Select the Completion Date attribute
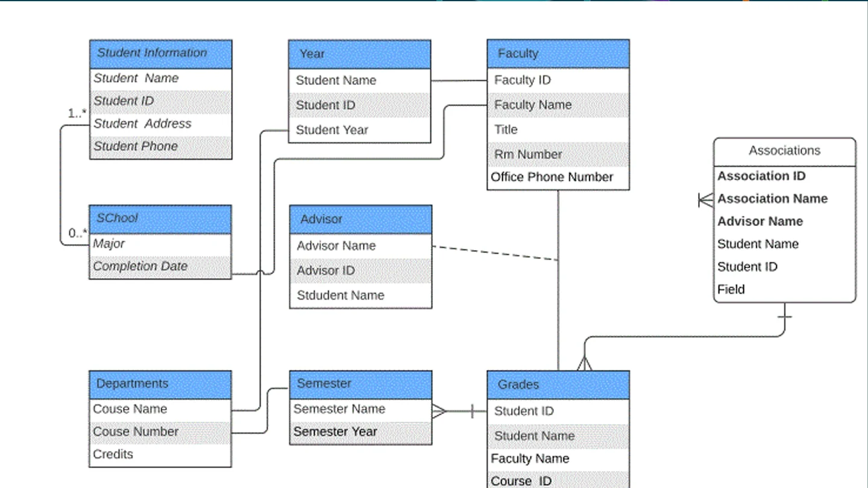868x488 pixels. (x=160, y=267)
